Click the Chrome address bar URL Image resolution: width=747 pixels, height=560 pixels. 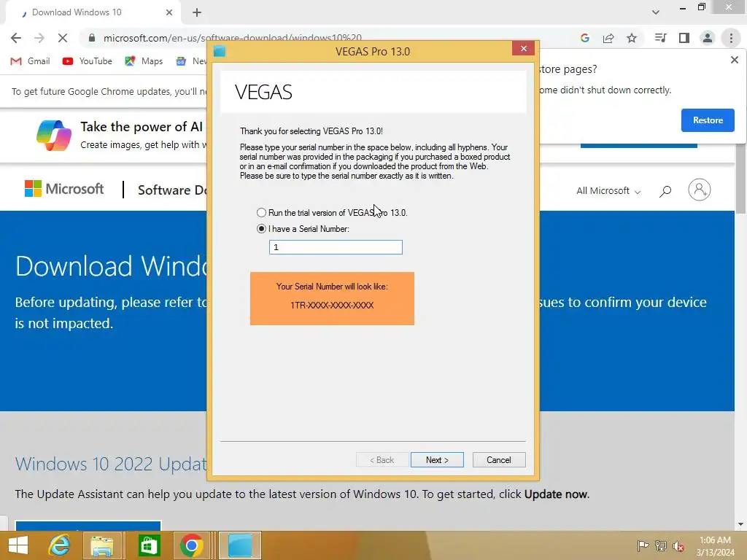[233, 38]
